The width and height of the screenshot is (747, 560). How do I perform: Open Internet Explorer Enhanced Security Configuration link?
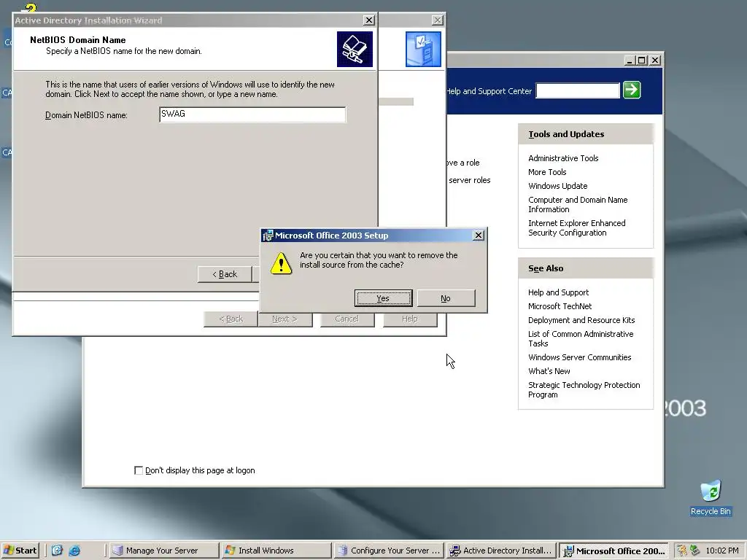click(x=577, y=227)
